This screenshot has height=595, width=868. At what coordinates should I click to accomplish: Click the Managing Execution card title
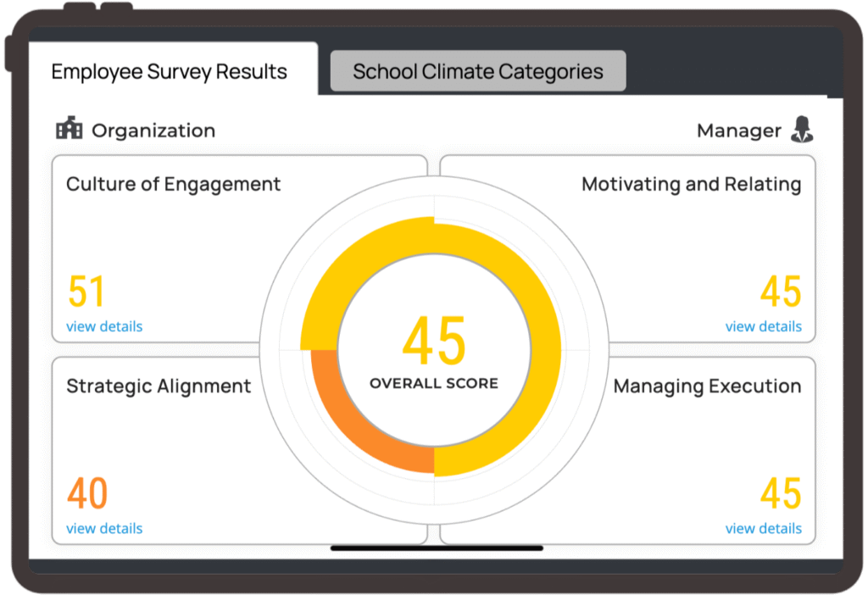pos(707,386)
